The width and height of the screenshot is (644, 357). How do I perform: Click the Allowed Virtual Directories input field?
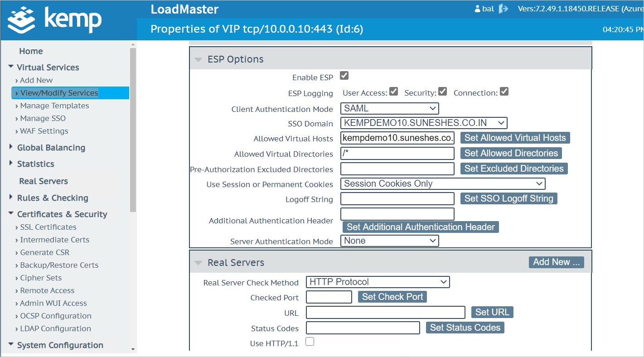397,153
